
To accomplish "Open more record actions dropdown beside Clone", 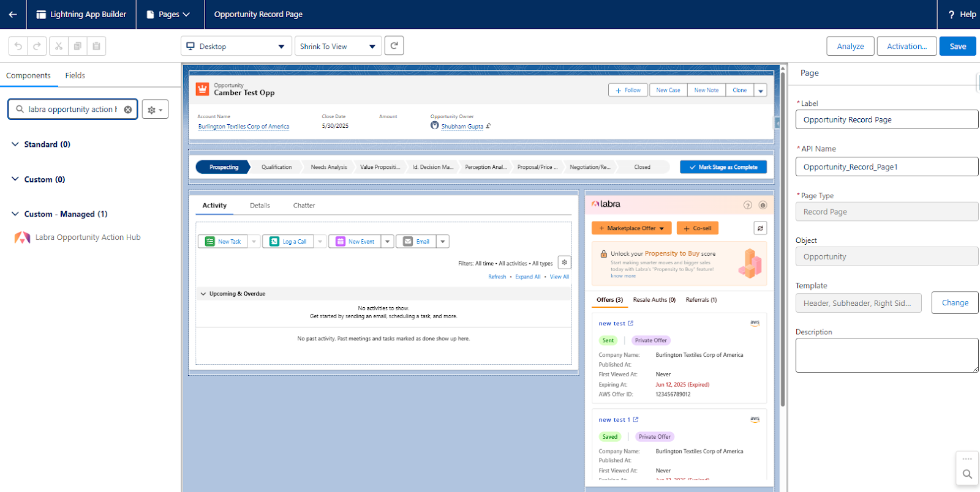I will [x=761, y=91].
